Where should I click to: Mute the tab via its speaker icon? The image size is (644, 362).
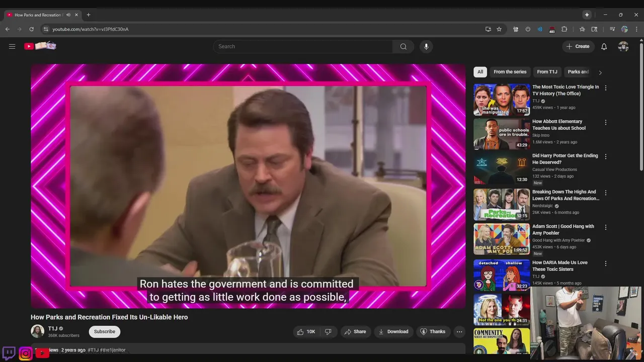[x=68, y=15]
